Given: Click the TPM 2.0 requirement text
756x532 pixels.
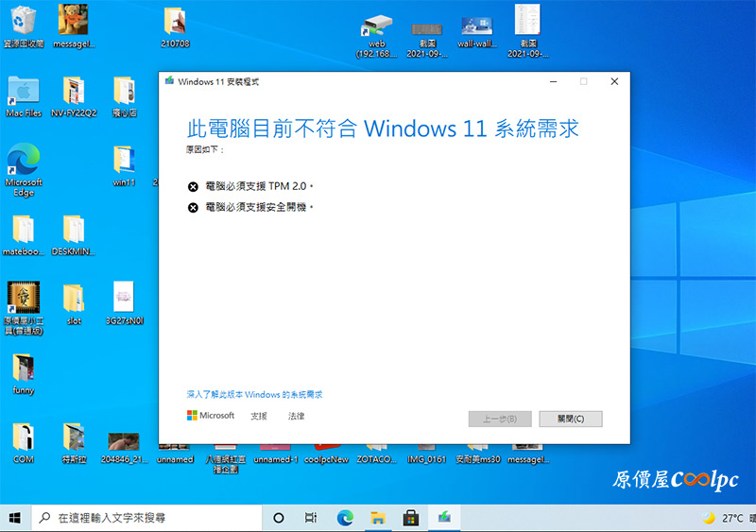Looking at the screenshot, I should tap(259, 186).
